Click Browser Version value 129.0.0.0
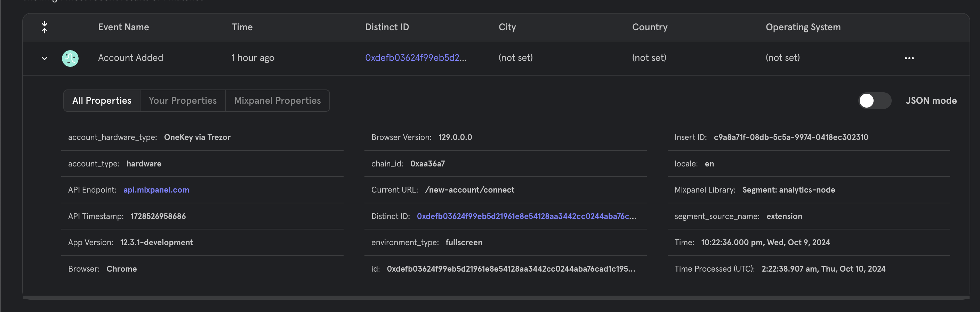The image size is (980, 312). point(455,137)
